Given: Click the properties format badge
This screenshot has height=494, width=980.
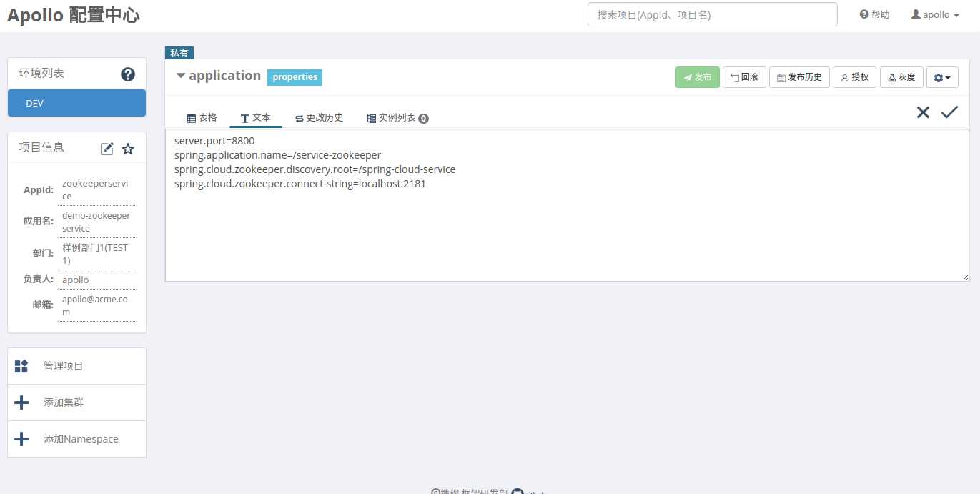Looking at the screenshot, I should [295, 77].
